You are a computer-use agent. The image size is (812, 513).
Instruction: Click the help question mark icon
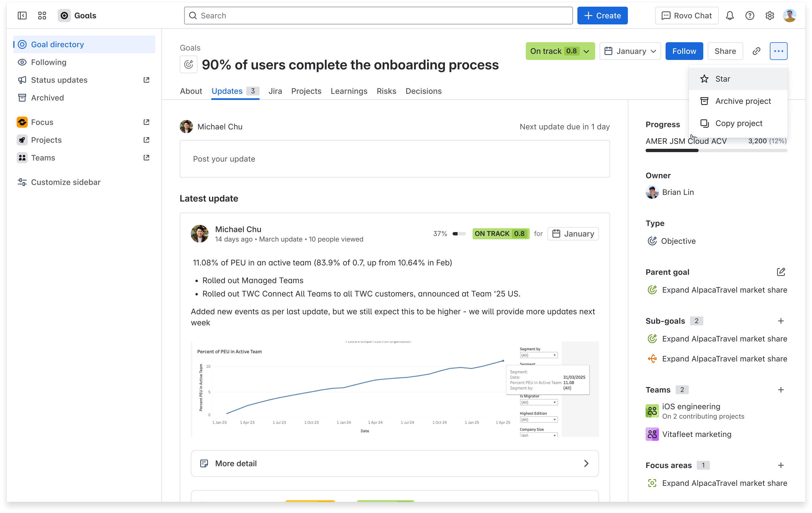point(750,16)
